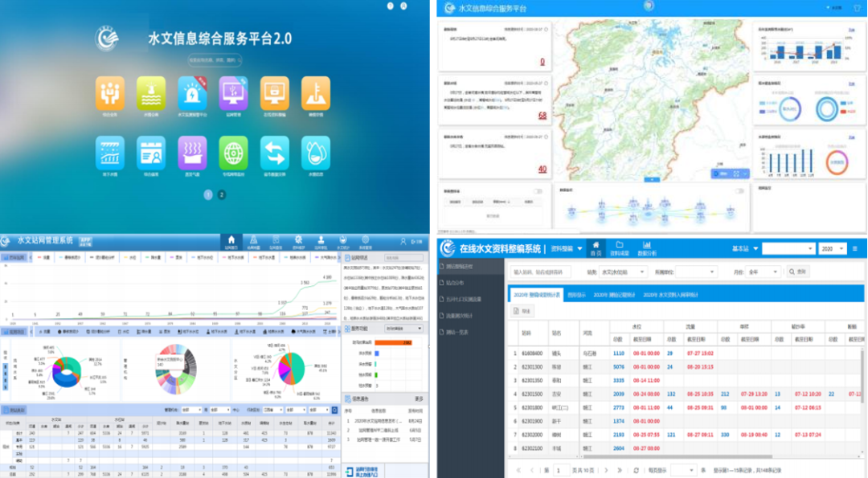This screenshot has height=478, width=868.
Task: Select the 2020年 水文资料入库 statistics tab
Action: coord(670,295)
